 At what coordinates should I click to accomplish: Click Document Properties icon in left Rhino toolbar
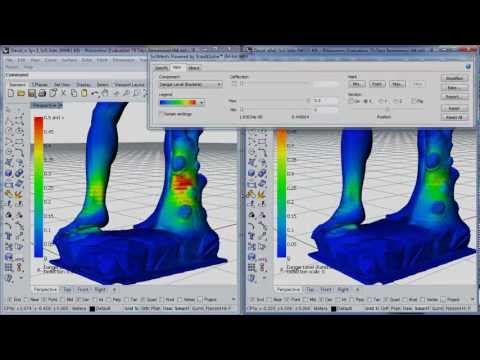click(53, 93)
